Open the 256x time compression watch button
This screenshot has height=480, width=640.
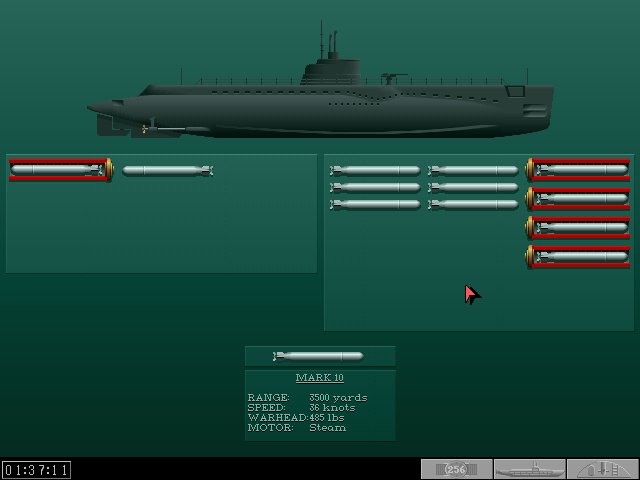coord(456,469)
